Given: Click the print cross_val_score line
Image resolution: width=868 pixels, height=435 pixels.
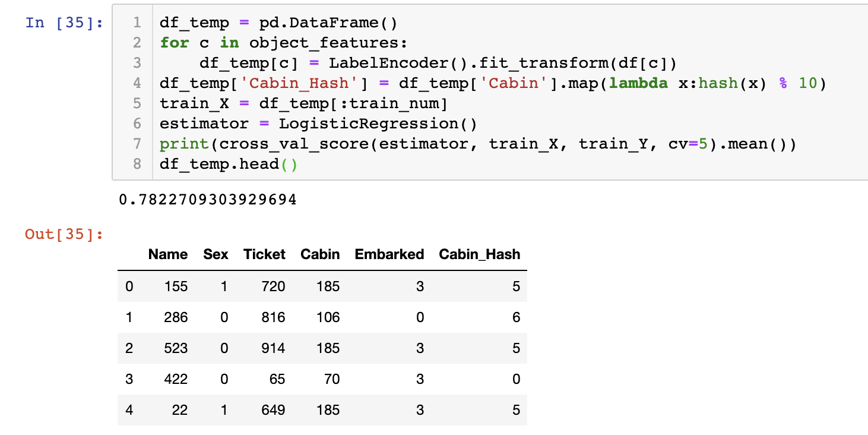Looking at the screenshot, I should click(x=477, y=144).
